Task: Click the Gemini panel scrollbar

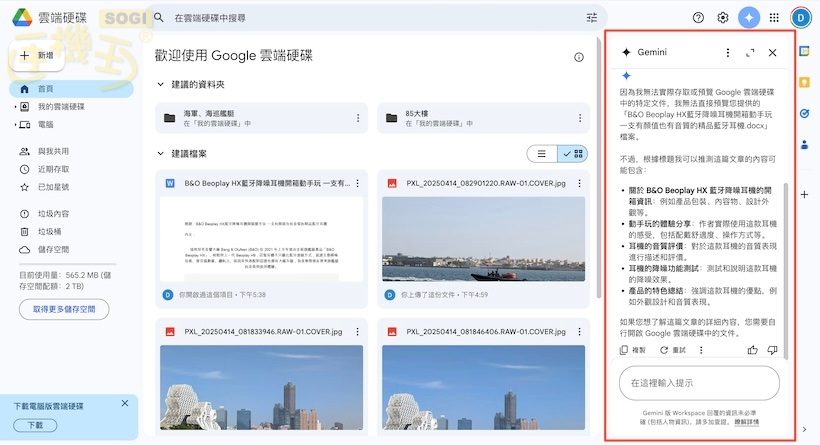Action: 785,270
